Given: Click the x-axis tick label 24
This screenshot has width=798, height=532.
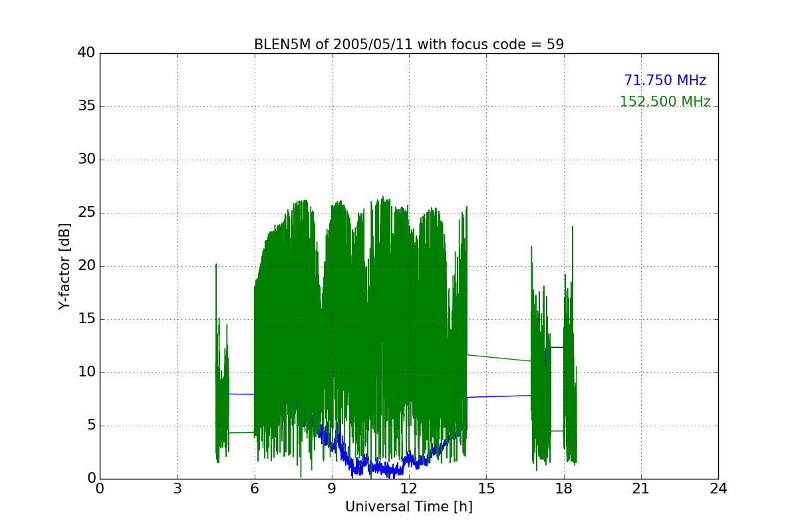Looking at the screenshot, I should (x=718, y=489).
